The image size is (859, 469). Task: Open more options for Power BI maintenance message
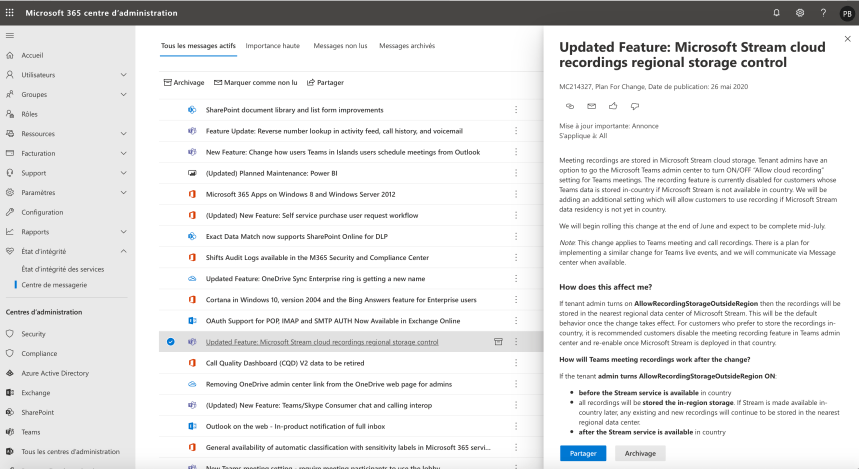tap(516, 173)
